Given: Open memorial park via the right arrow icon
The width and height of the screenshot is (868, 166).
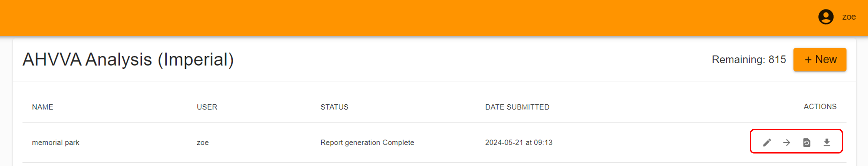Looking at the screenshot, I should pyautogui.click(x=787, y=142).
